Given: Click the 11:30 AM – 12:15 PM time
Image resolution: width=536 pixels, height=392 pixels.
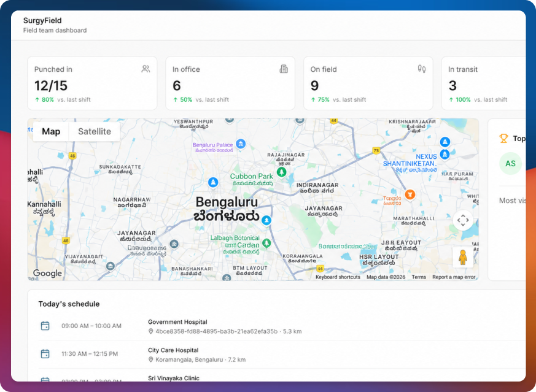Looking at the screenshot, I should coord(90,354).
